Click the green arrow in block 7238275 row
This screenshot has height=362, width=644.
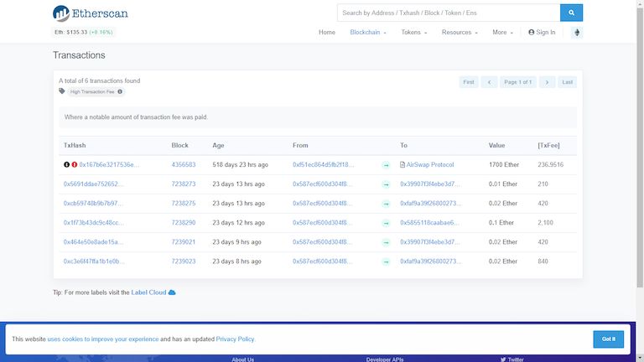tap(386, 204)
